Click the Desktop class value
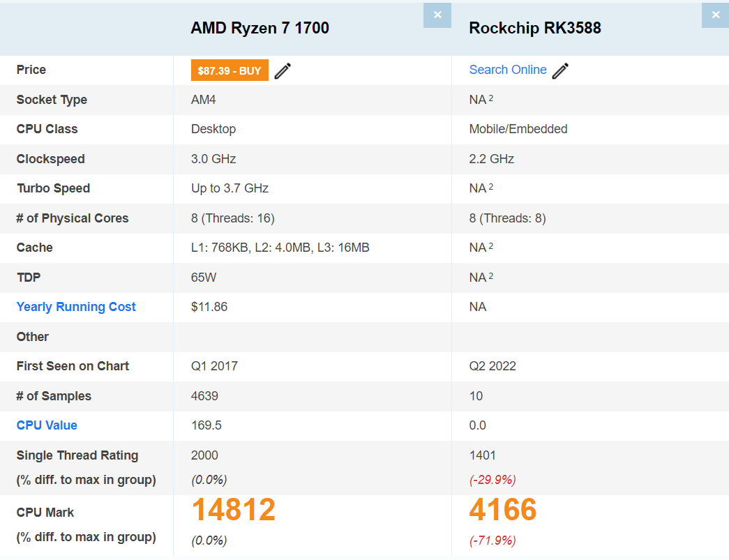The image size is (729, 560). point(213,129)
